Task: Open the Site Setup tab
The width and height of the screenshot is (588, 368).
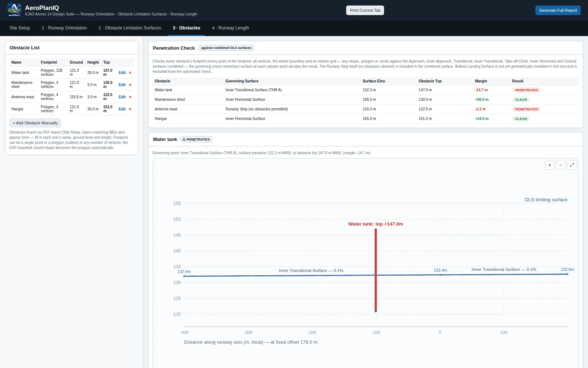Action: click(20, 28)
